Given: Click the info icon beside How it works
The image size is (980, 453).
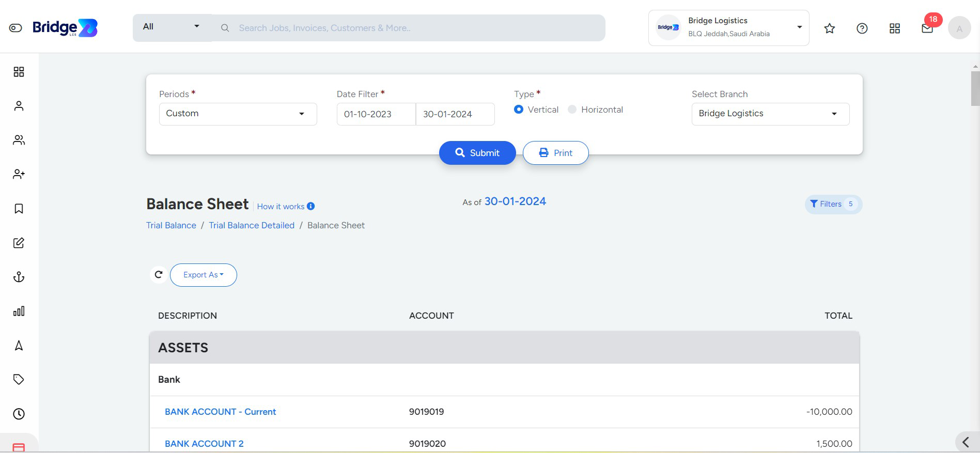Looking at the screenshot, I should [x=311, y=206].
